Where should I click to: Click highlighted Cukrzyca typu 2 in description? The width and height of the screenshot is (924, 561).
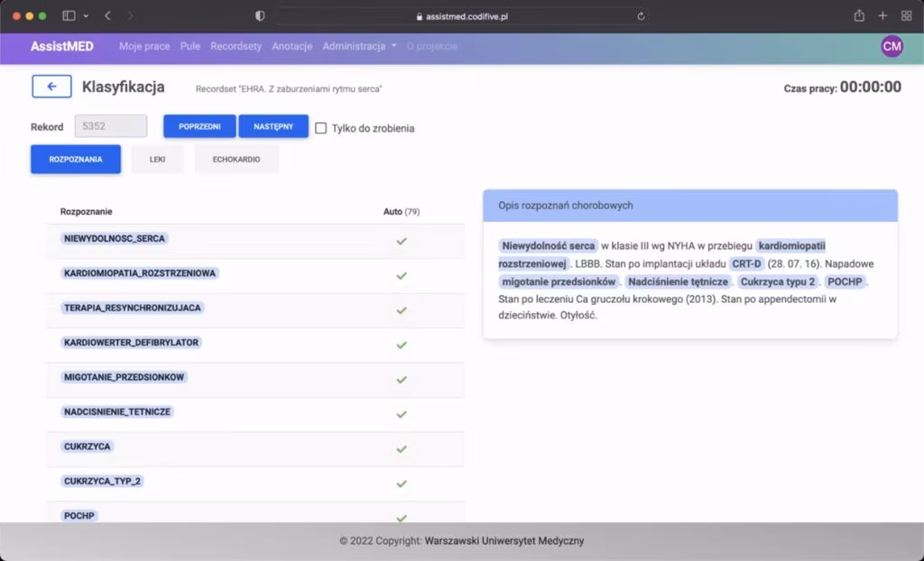tap(778, 281)
